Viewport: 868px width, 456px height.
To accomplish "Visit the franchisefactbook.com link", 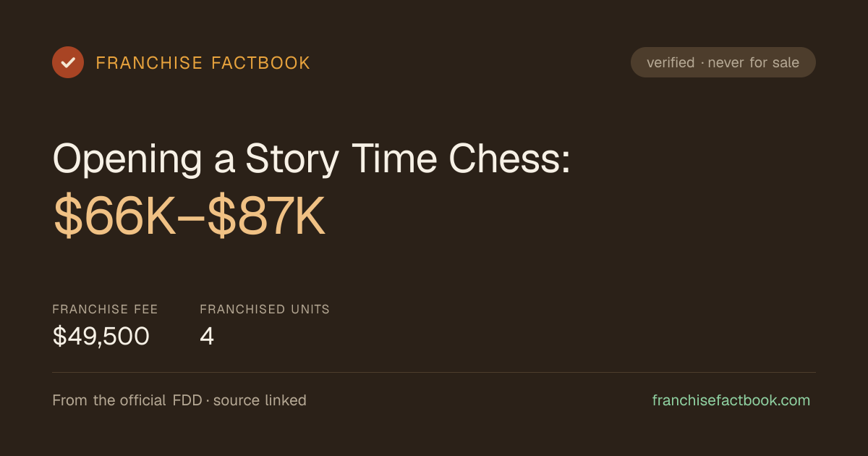I will click(x=731, y=400).
